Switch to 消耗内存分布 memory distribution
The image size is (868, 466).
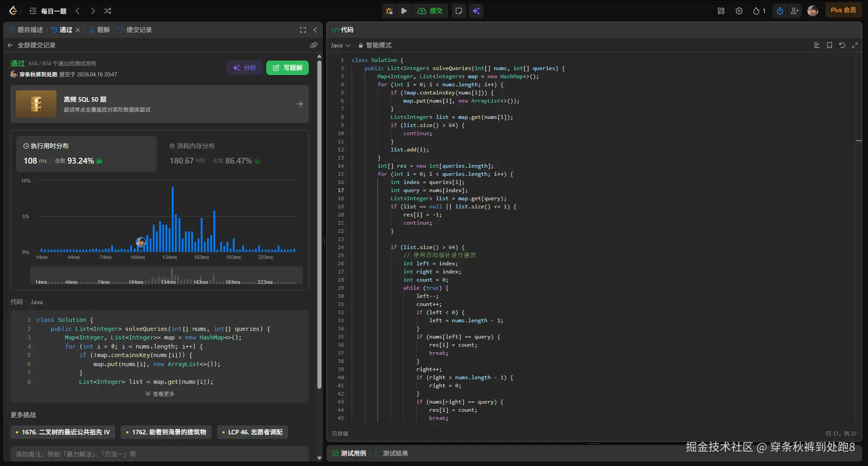[192, 146]
